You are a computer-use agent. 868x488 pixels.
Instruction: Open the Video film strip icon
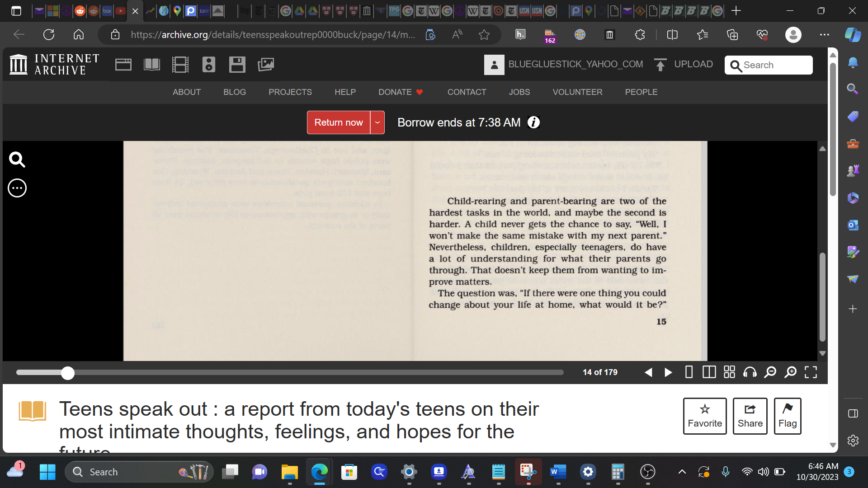pos(180,65)
